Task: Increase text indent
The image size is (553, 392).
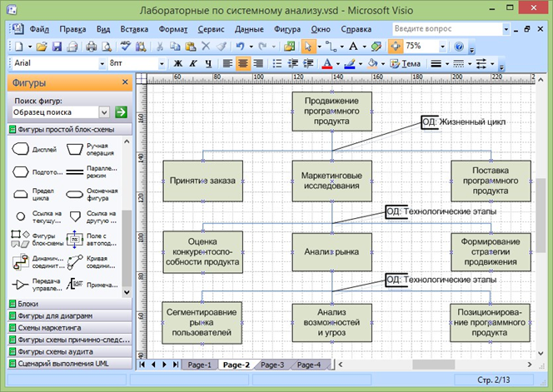Action: point(308,63)
